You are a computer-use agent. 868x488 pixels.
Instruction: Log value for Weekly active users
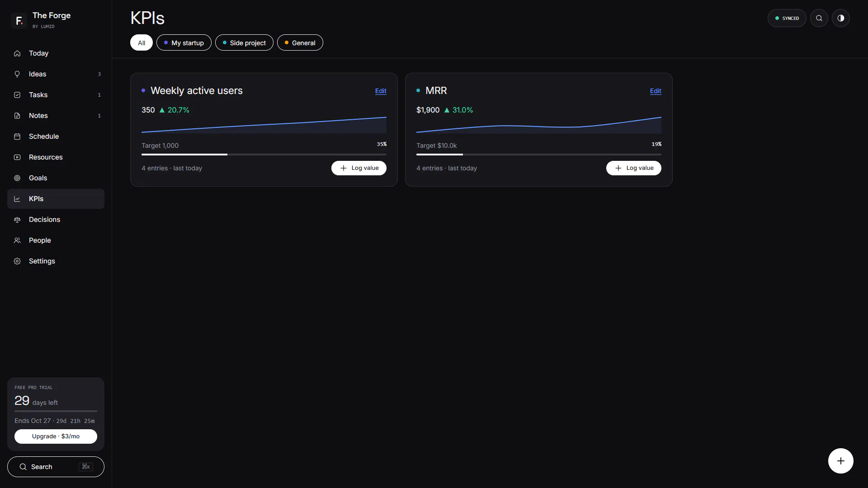pos(359,168)
